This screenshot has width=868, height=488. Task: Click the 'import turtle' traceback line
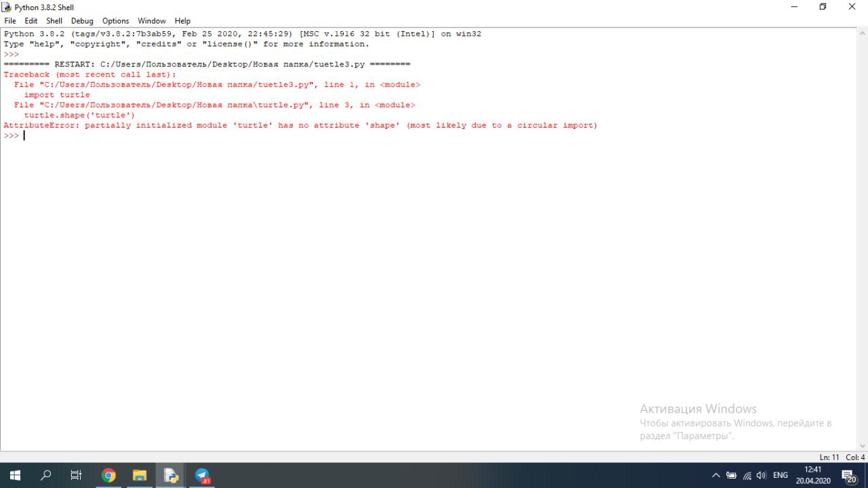pos(57,95)
